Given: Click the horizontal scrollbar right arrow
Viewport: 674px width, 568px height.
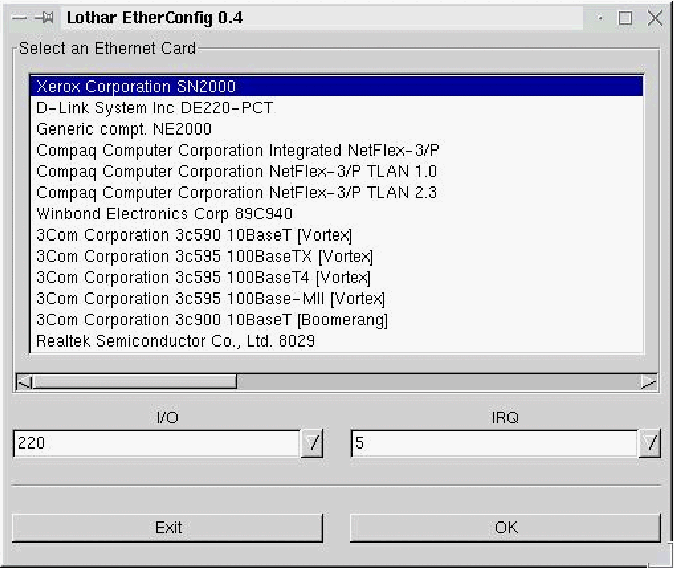Looking at the screenshot, I should click(x=648, y=382).
